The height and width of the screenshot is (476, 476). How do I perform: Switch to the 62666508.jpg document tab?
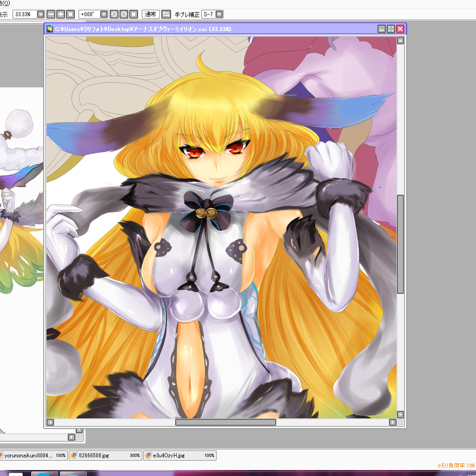click(105, 456)
